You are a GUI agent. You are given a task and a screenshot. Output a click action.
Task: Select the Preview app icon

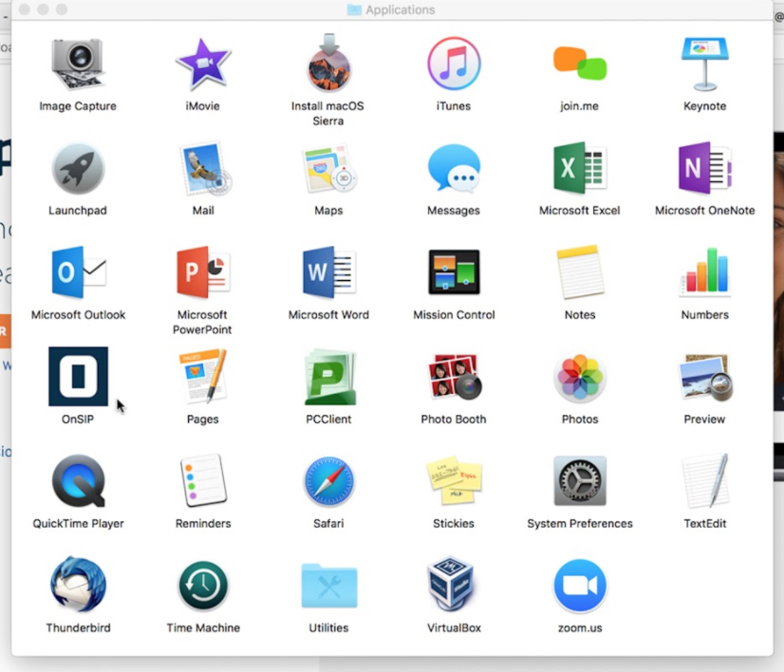pyautogui.click(x=705, y=377)
